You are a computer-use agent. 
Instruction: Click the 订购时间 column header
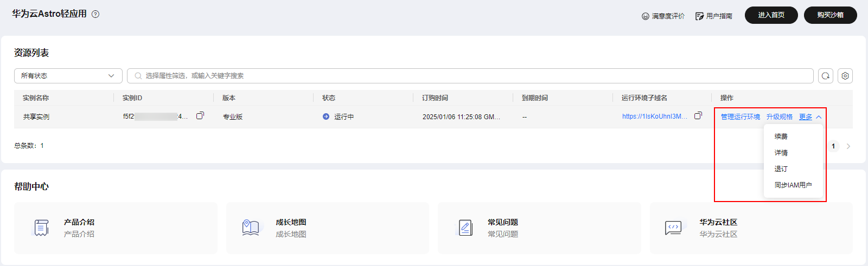435,98
